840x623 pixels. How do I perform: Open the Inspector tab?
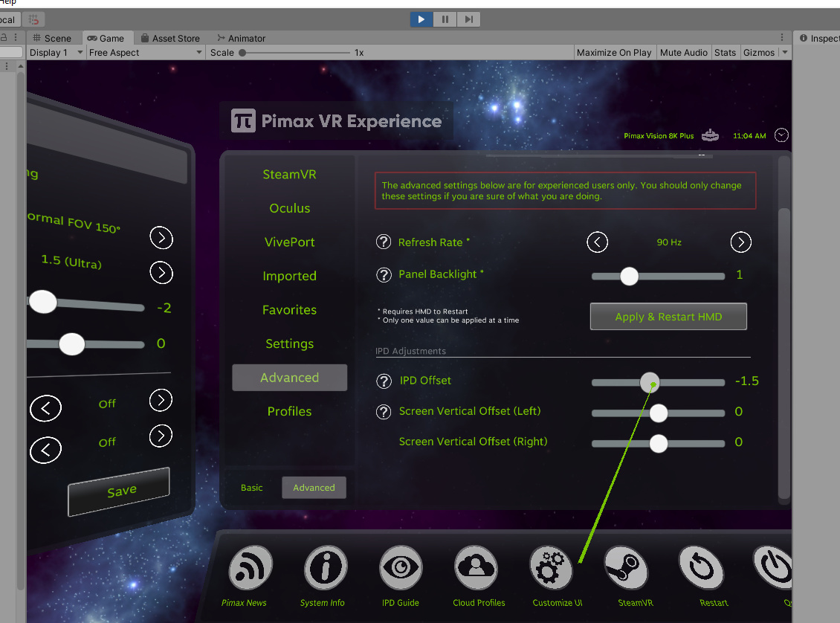[x=818, y=38]
